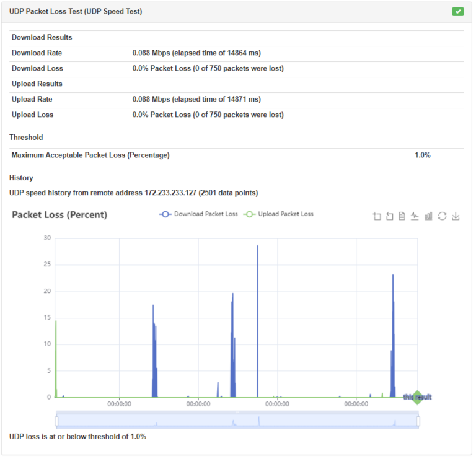The image size is (476, 459).
Task: Switch the chart to line view
Action: click(x=415, y=216)
